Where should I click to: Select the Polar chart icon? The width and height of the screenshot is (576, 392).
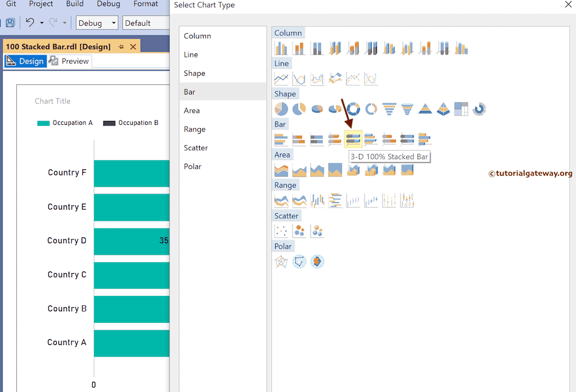tap(281, 262)
